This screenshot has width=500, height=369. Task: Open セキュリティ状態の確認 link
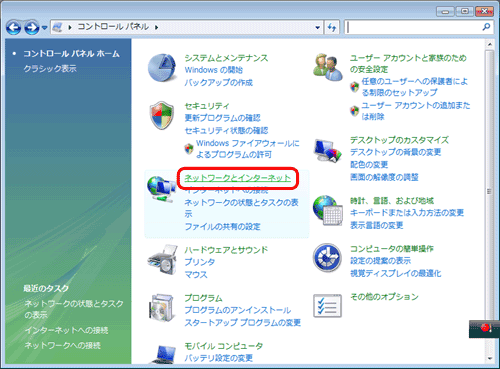[x=226, y=130]
